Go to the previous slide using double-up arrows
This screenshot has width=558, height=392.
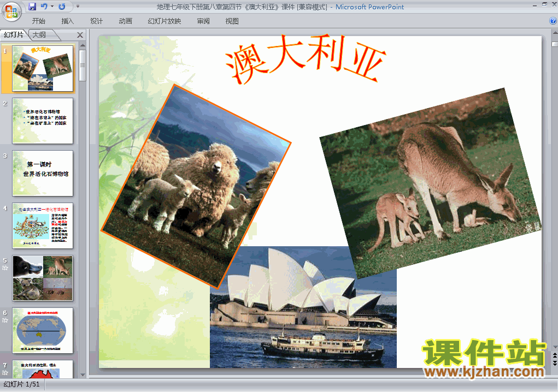(x=554, y=355)
